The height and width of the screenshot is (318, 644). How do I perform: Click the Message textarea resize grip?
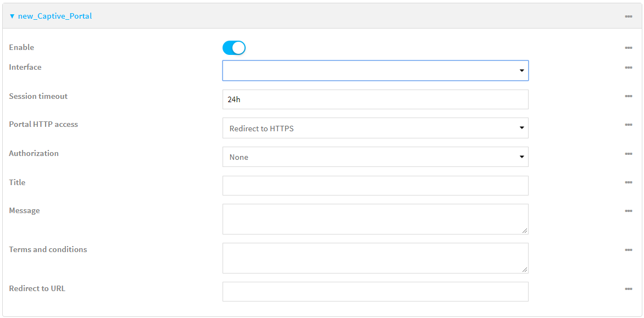tap(525, 231)
